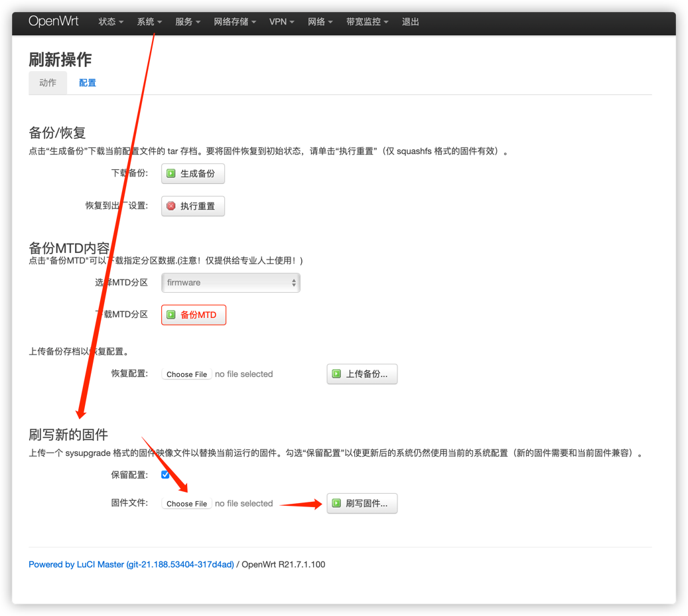The height and width of the screenshot is (616, 688).
Task: Click the green icon on 备份MTD button
Action: [x=171, y=315]
